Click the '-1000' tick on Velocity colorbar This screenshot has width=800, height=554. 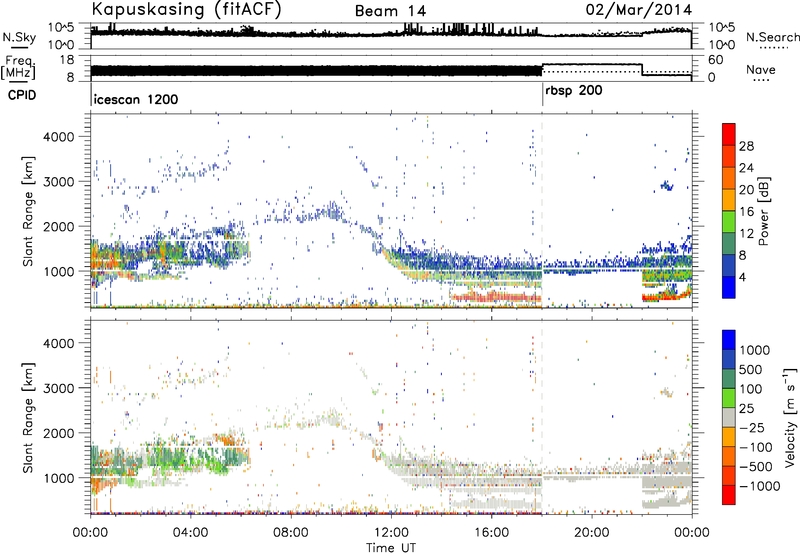pyautogui.click(x=760, y=486)
